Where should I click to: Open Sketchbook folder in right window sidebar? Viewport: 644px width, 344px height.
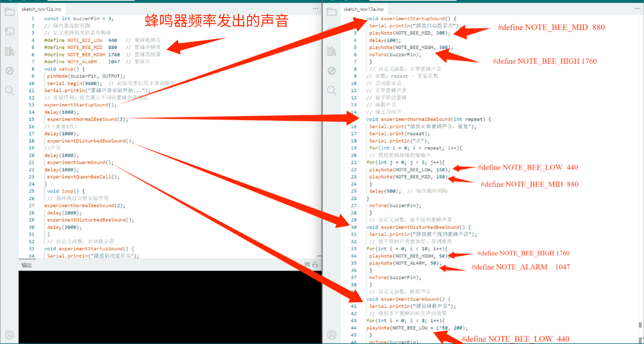coord(332,12)
